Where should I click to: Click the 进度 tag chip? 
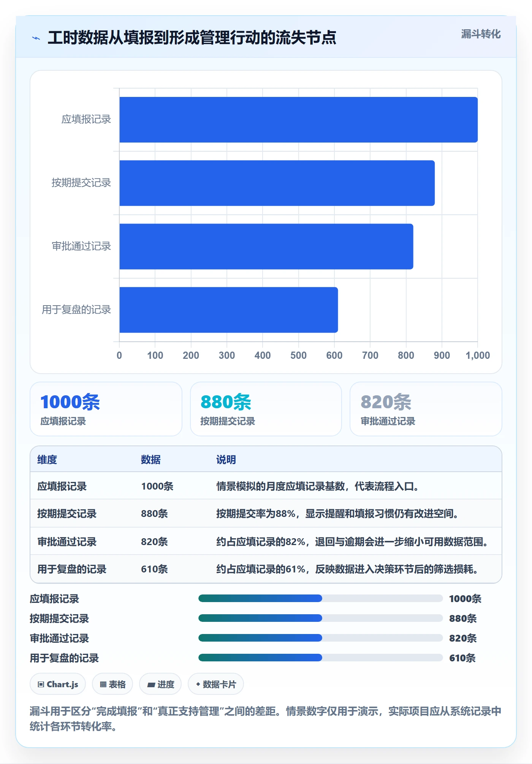point(160,684)
